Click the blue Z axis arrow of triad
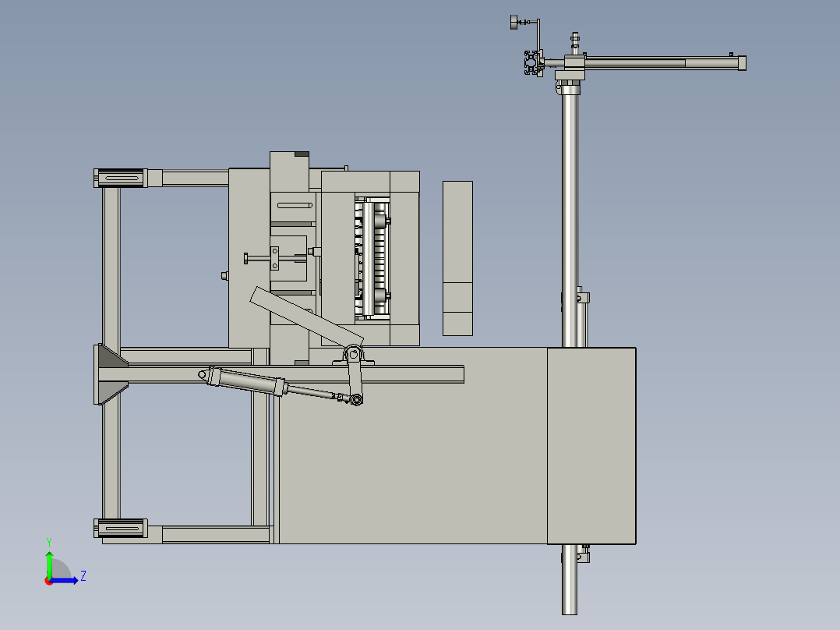Screen dimensions: 840x630 click(x=65, y=580)
